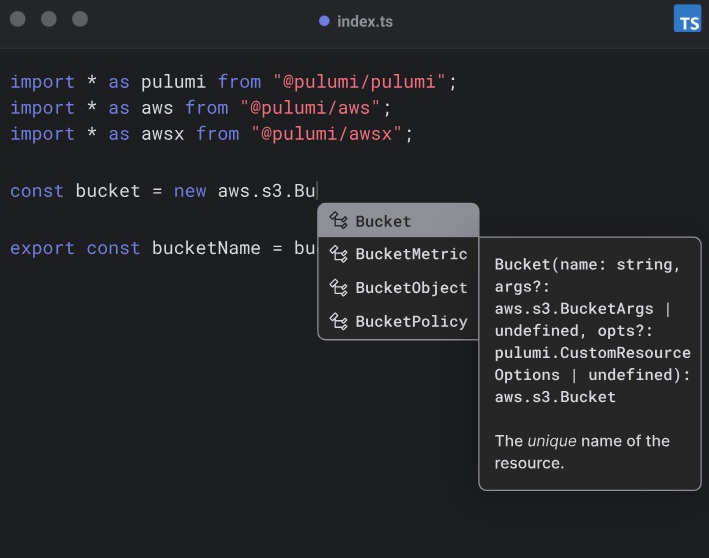
Task: Click the "@pulumi/aws" import string
Action: 311,108
